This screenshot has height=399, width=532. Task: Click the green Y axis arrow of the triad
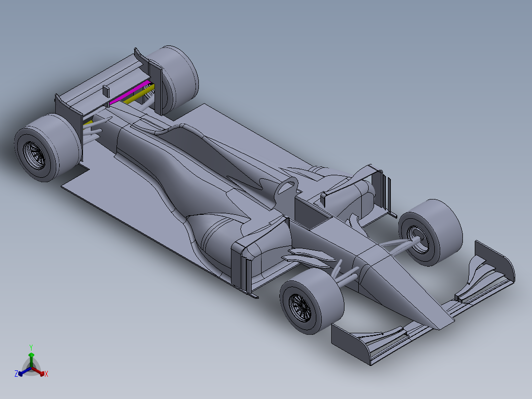point(31,355)
